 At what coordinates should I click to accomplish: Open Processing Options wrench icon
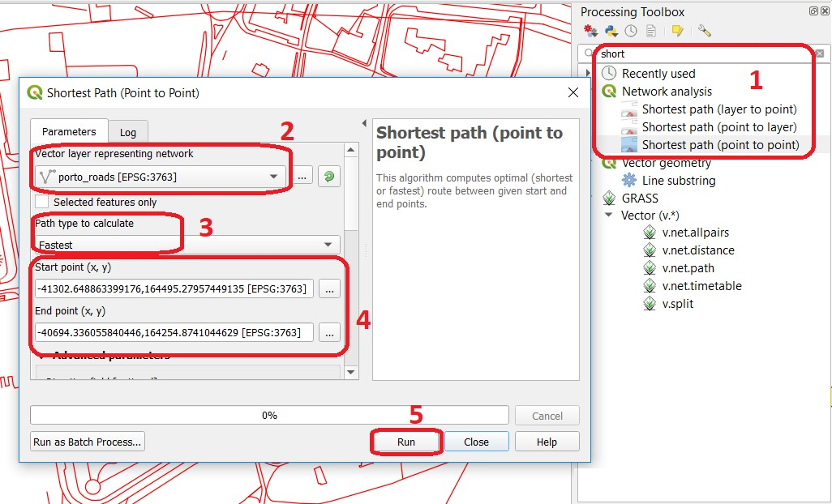(x=704, y=31)
